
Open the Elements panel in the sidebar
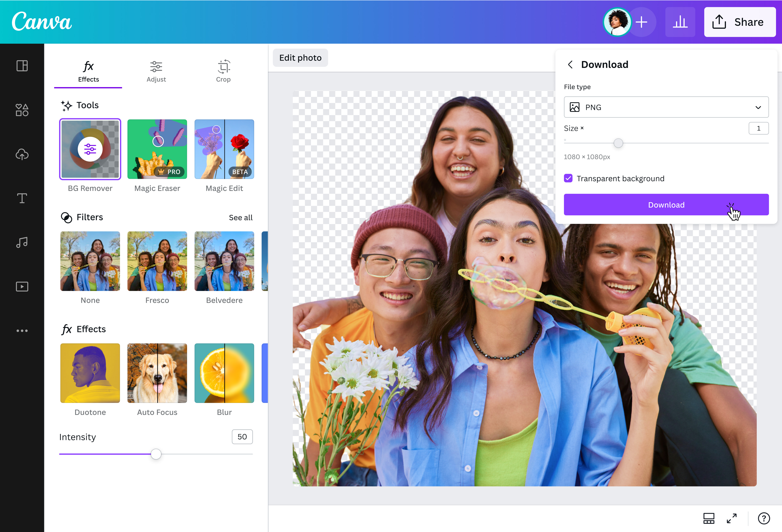22,110
